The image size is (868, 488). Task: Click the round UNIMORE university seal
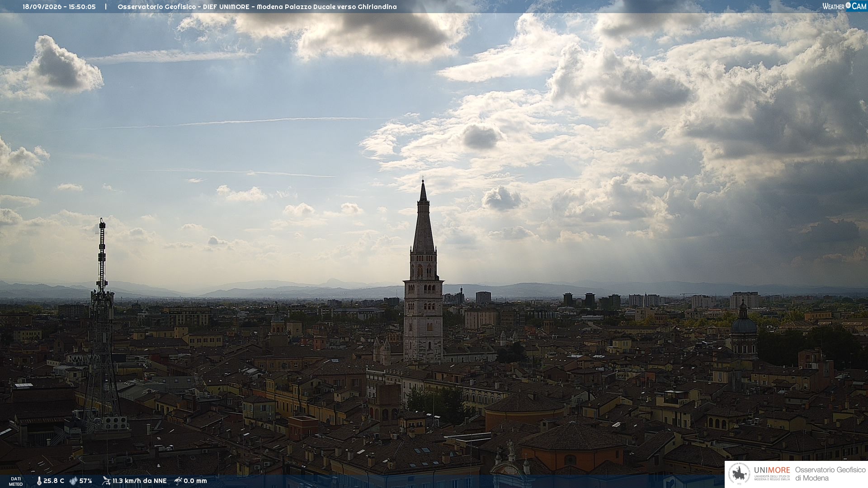740,474
